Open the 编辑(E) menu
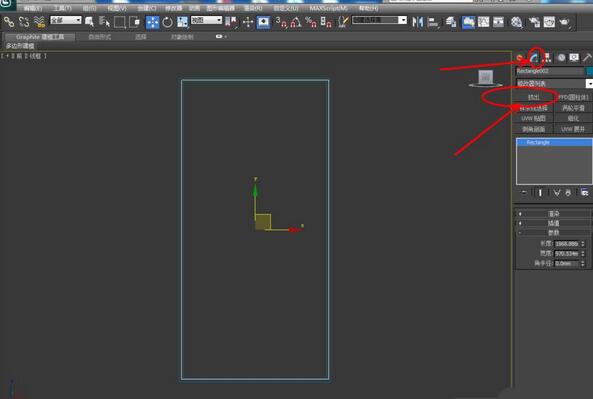Image resolution: width=593 pixels, height=399 pixels. click(x=33, y=8)
